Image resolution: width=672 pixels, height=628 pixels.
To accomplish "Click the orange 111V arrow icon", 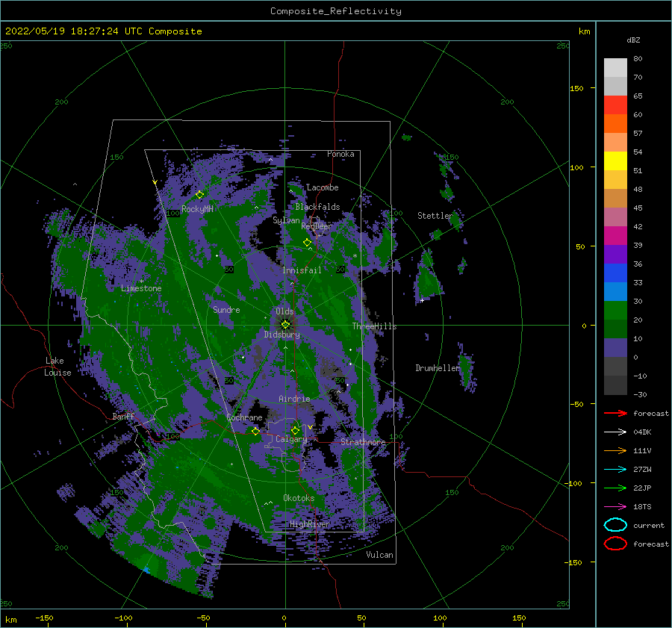I will pyautogui.click(x=615, y=450).
